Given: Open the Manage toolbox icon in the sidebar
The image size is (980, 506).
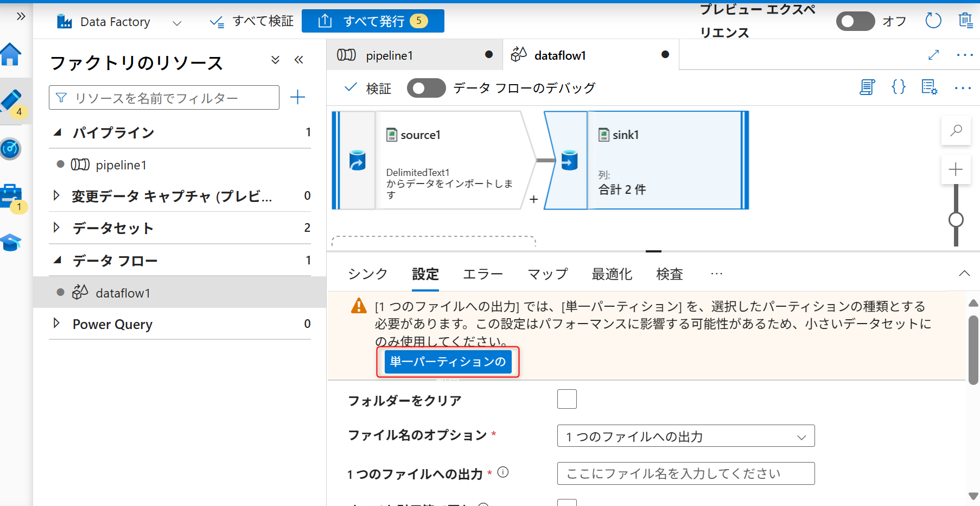Looking at the screenshot, I should (11, 195).
